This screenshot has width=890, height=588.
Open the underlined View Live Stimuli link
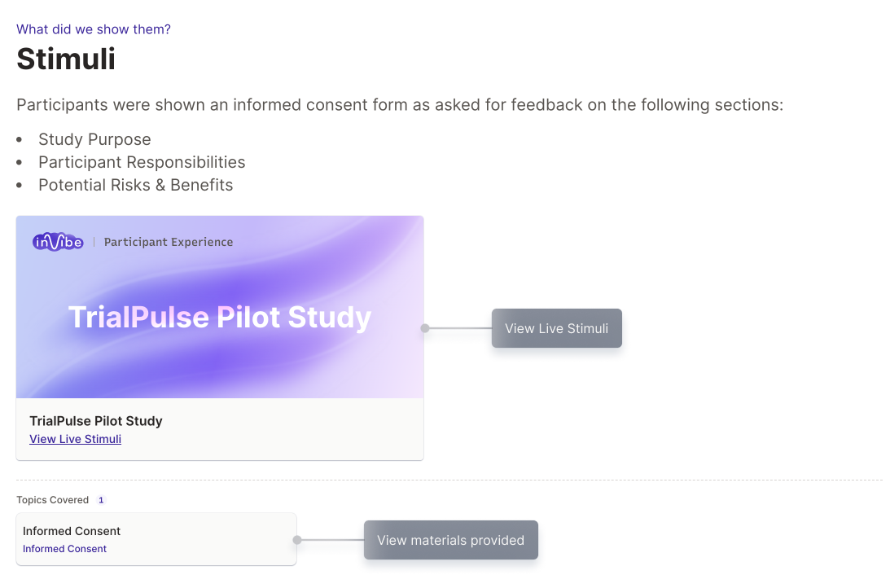[75, 439]
